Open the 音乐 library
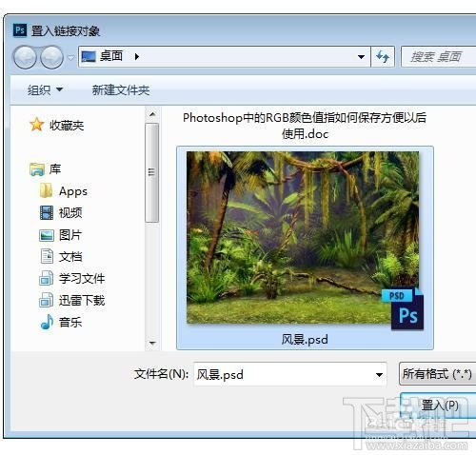This screenshot has width=476, height=455. click(70, 322)
